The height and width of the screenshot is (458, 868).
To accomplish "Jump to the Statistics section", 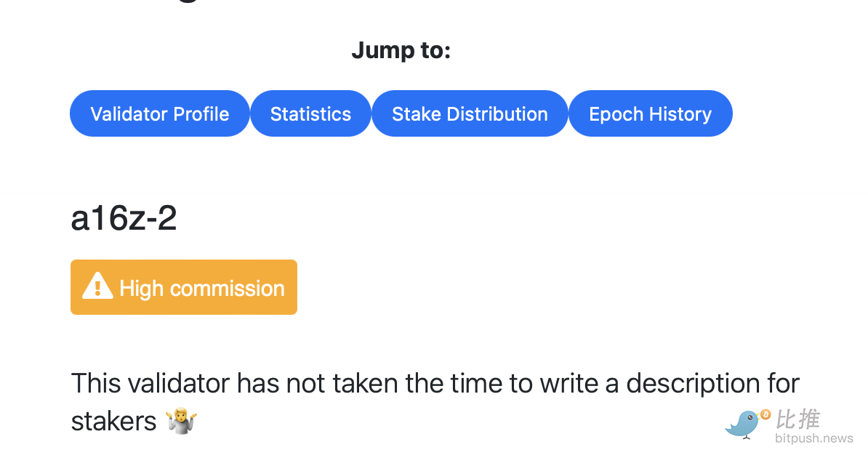I will pyautogui.click(x=310, y=114).
